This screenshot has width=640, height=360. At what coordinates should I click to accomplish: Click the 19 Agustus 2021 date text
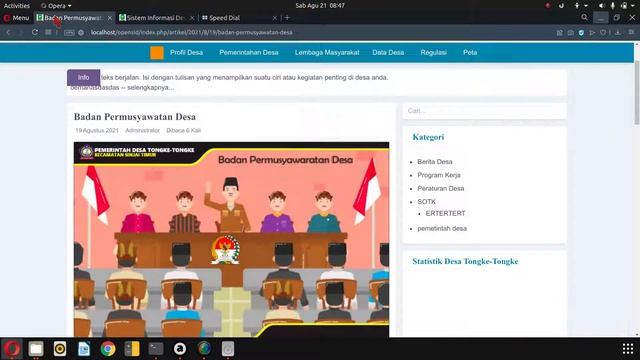(97, 131)
